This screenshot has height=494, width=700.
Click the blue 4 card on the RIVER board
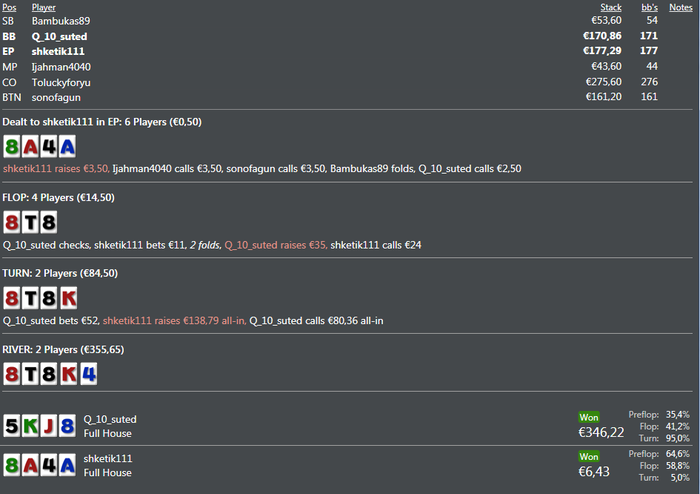pyautogui.click(x=85, y=373)
